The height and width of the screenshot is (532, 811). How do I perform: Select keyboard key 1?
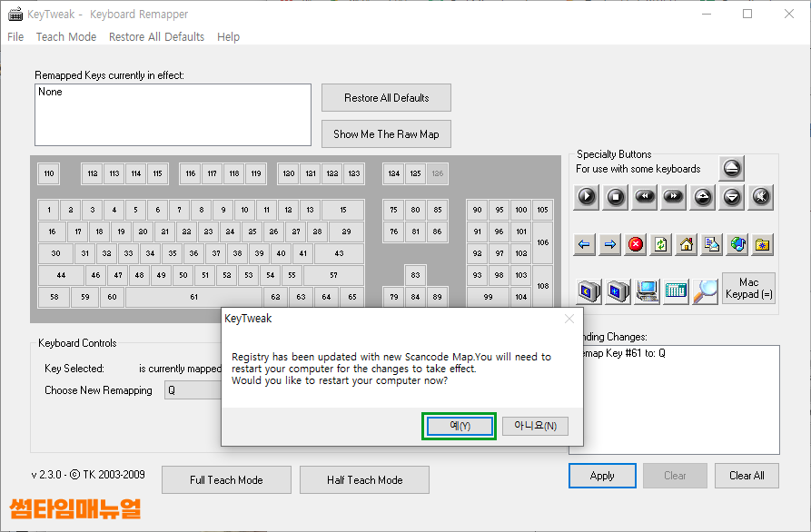coord(49,210)
